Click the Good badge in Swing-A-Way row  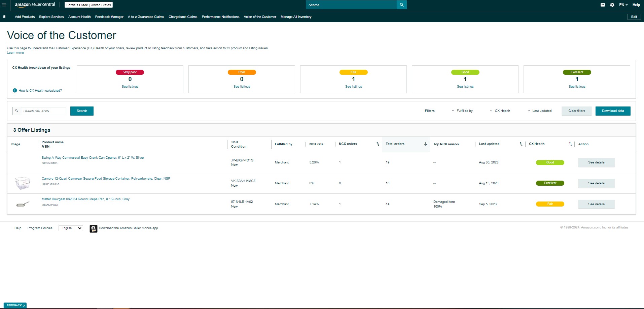click(x=550, y=162)
